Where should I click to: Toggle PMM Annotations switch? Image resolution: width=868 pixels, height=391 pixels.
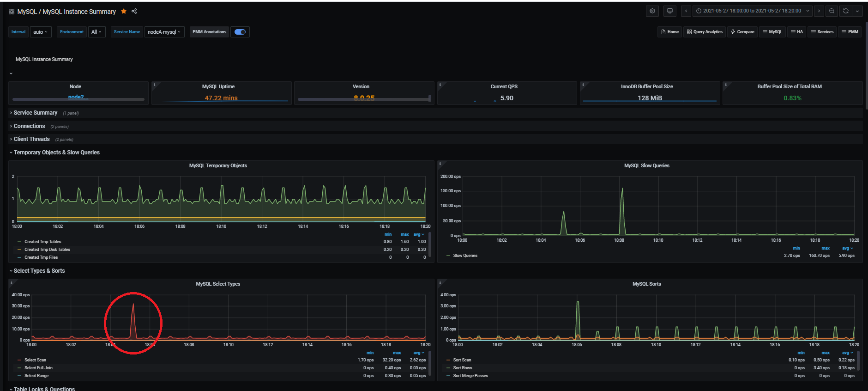click(240, 32)
